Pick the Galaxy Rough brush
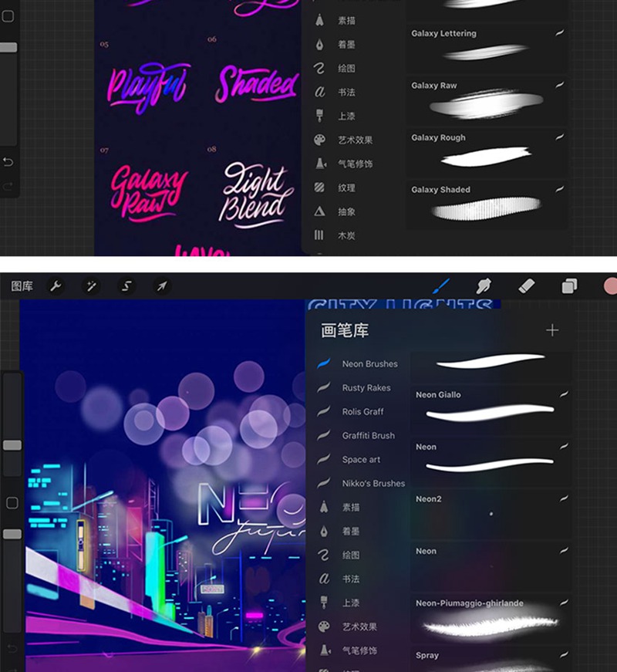 (x=486, y=150)
